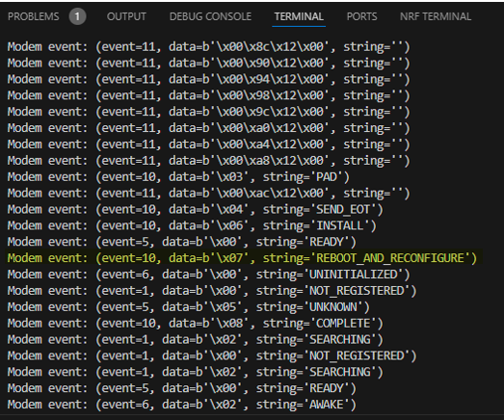
Task: Click the READY line above AWAKE
Action: click(x=182, y=388)
